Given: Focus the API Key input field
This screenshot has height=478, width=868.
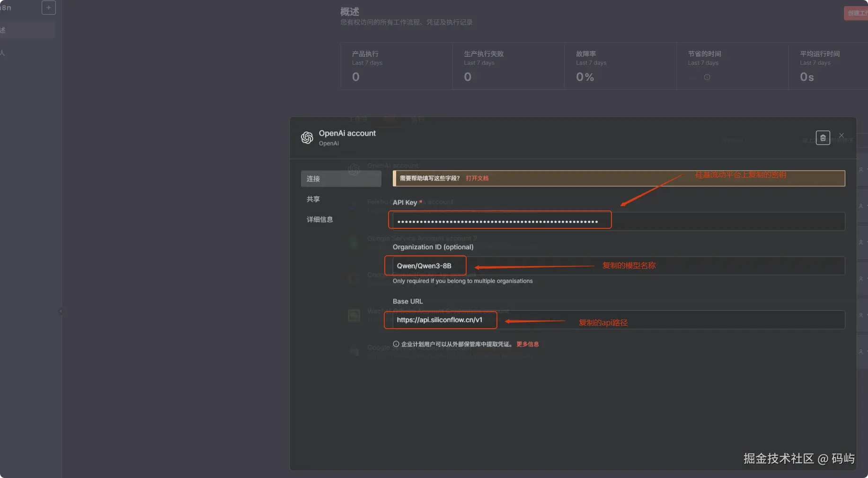Looking at the screenshot, I should click(619, 221).
